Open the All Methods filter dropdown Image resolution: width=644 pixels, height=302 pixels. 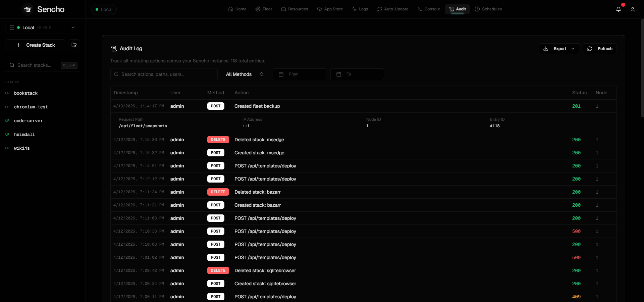245,74
